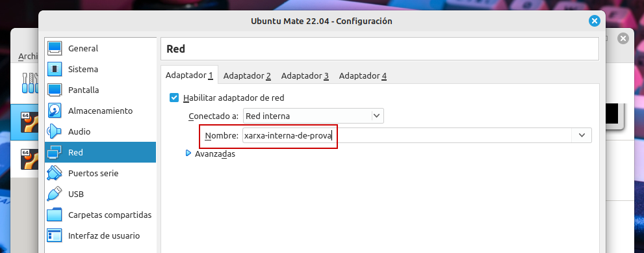Click the Pantalla label in sidebar

coord(83,90)
